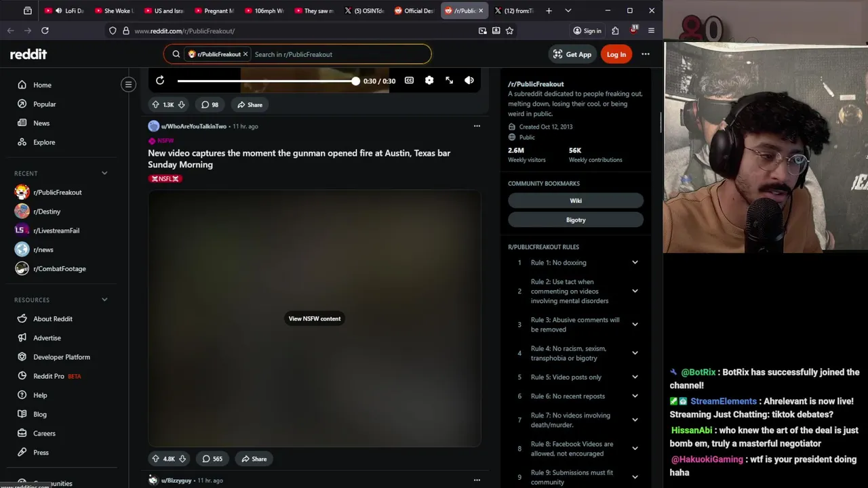Collapse the Resources section chevron
The image size is (868, 488).
coord(104,300)
